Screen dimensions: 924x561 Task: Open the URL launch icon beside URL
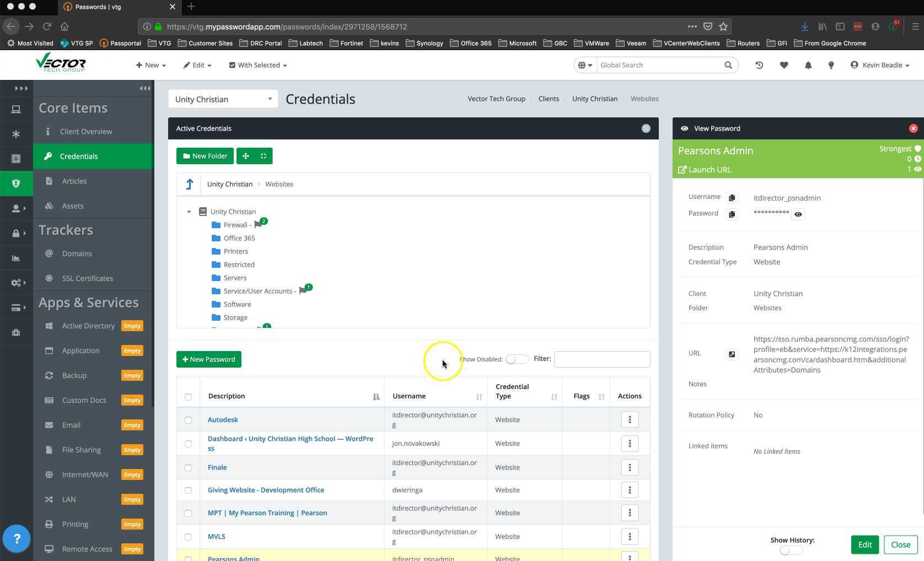click(x=732, y=354)
